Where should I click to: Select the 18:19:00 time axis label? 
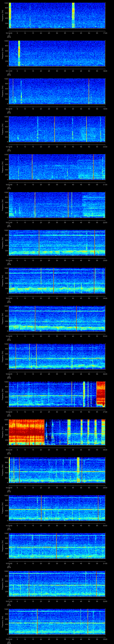(x=9, y=147)
